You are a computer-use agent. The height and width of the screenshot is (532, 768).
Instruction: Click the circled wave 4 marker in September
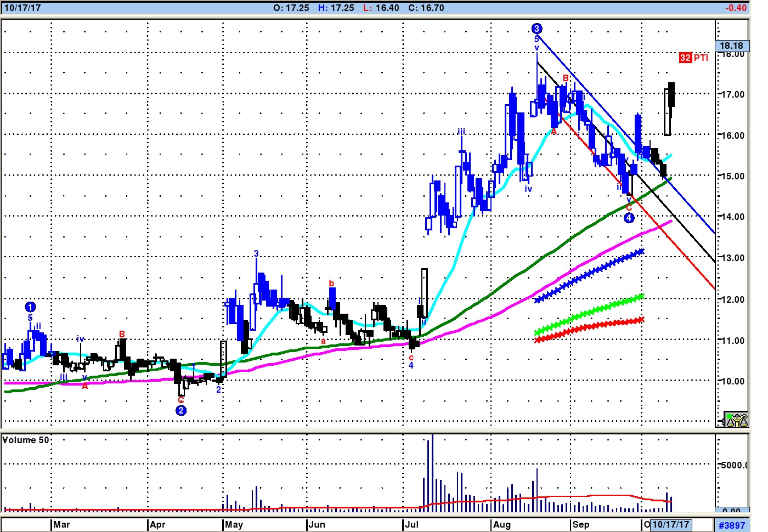coord(629,218)
